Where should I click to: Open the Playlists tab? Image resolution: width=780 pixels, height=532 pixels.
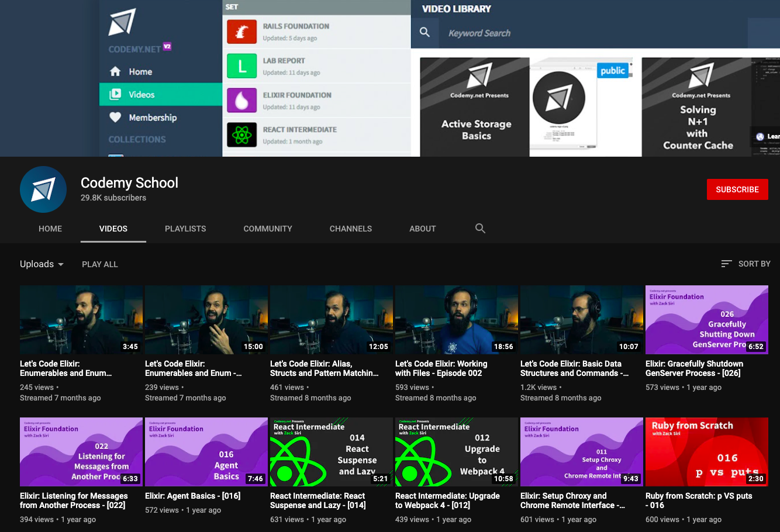pyautogui.click(x=185, y=229)
